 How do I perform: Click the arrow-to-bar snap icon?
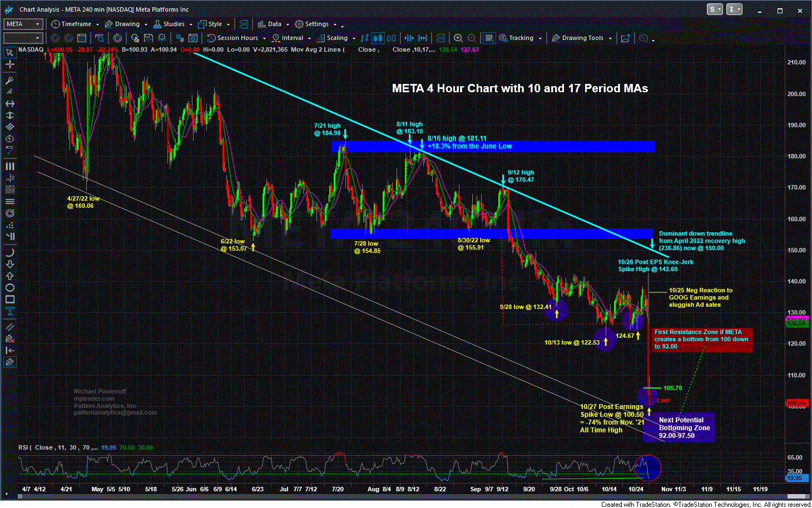[x=9, y=350]
